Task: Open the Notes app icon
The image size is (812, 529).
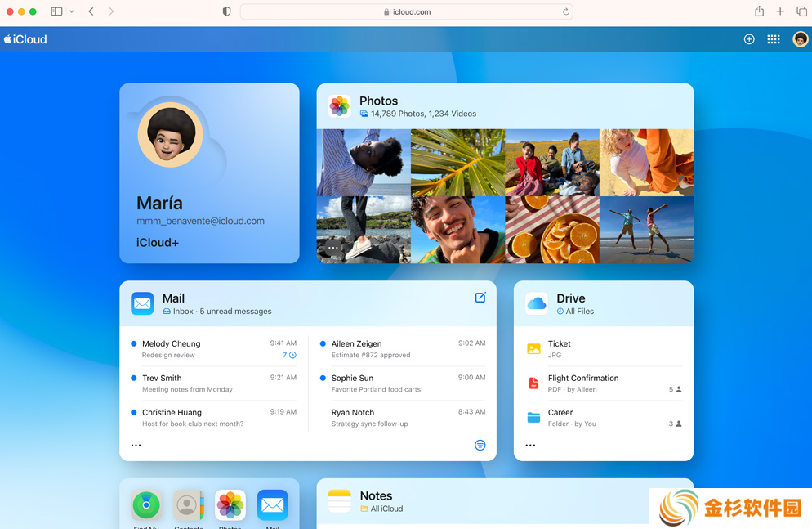Action: (339, 501)
